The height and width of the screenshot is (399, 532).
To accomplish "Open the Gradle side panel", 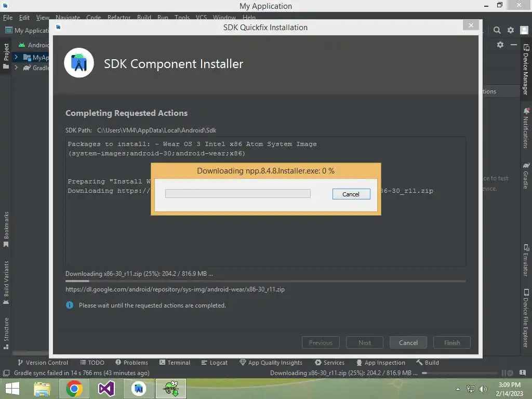I will [x=526, y=176].
